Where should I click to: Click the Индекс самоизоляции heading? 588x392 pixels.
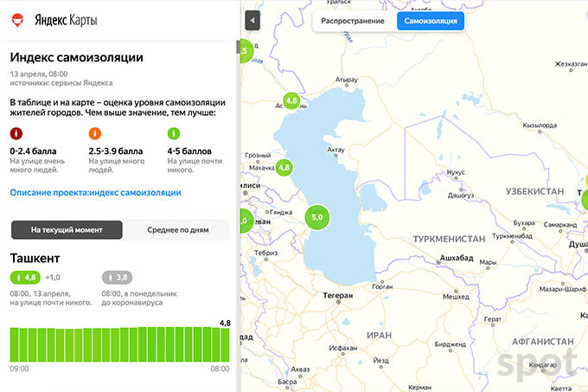76,57
